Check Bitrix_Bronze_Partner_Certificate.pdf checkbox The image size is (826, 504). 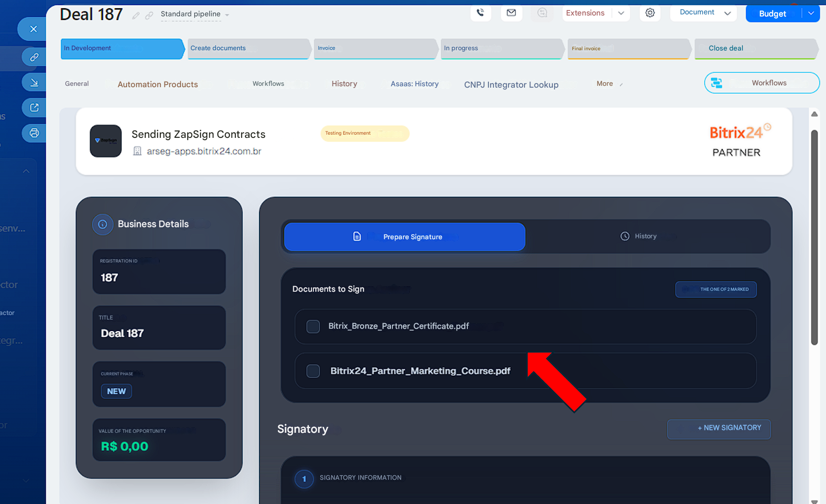tap(313, 326)
